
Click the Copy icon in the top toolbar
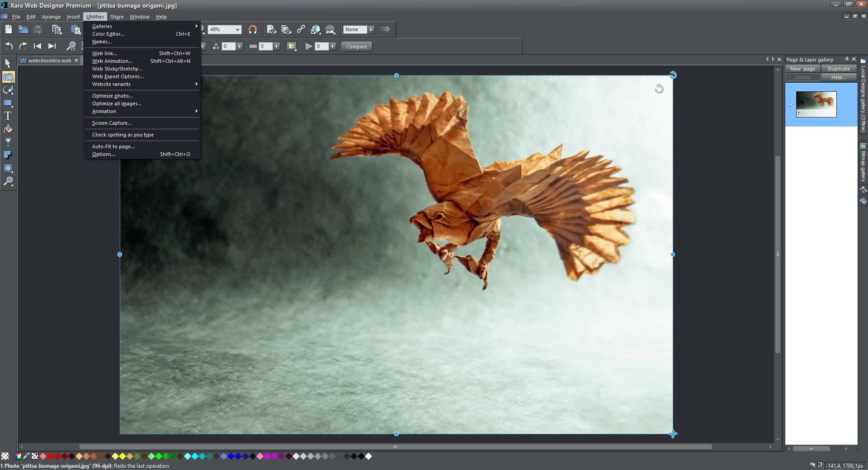click(x=57, y=29)
